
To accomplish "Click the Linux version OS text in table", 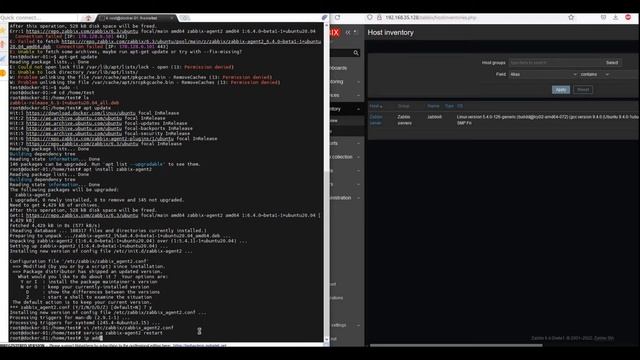I will click(548, 120).
